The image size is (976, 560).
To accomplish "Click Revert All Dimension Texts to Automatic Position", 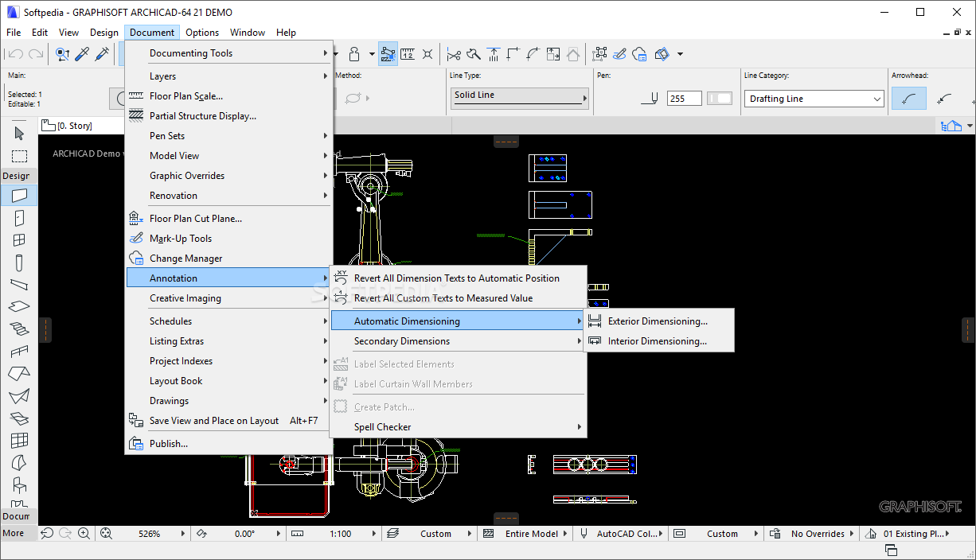I will pyautogui.click(x=458, y=278).
